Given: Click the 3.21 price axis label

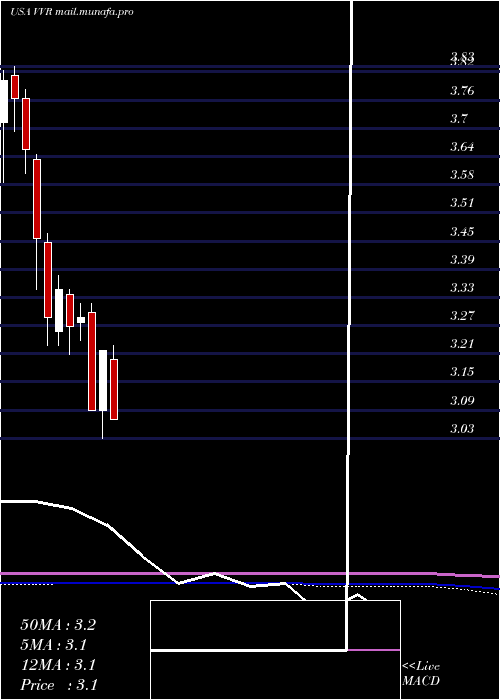Looking at the screenshot, I should click(x=462, y=344).
